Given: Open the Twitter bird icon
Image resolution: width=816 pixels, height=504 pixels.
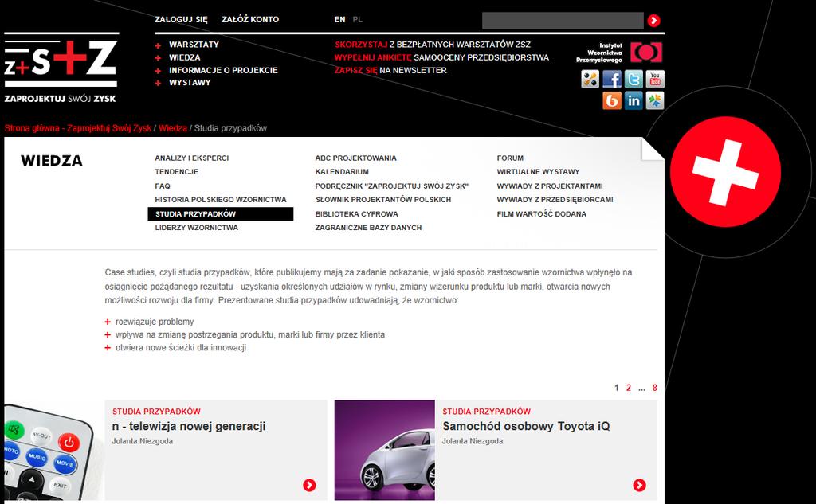Looking at the screenshot, I should click(x=634, y=79).
